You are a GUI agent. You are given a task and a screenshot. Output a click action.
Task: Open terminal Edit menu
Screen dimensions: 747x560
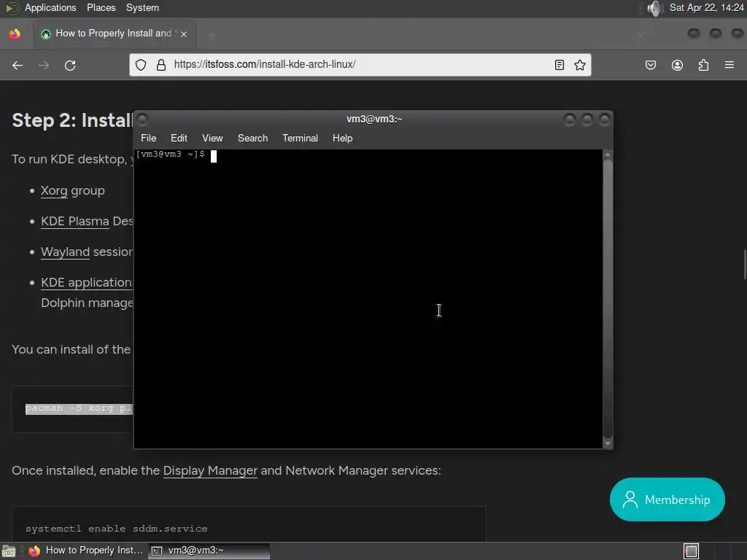pos(179,138)
